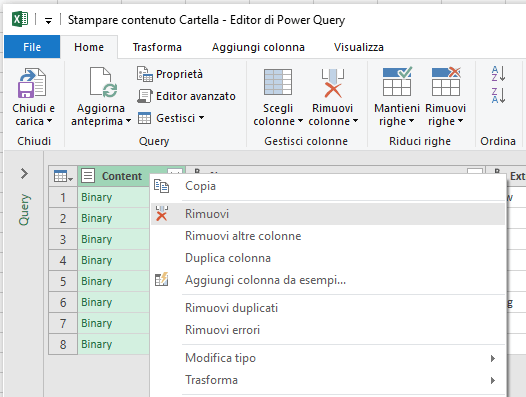Switch to the Trasforma ribbon tab

[157, 47]
